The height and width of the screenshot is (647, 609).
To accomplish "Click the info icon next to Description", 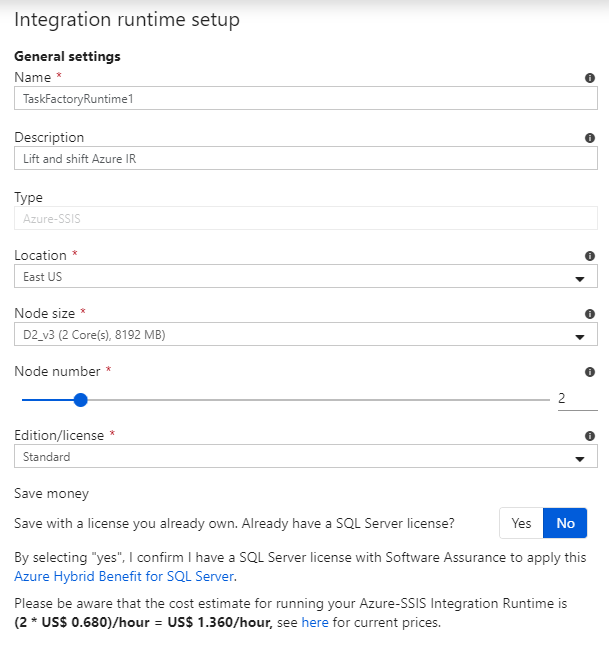I will [x=590, y=138].
